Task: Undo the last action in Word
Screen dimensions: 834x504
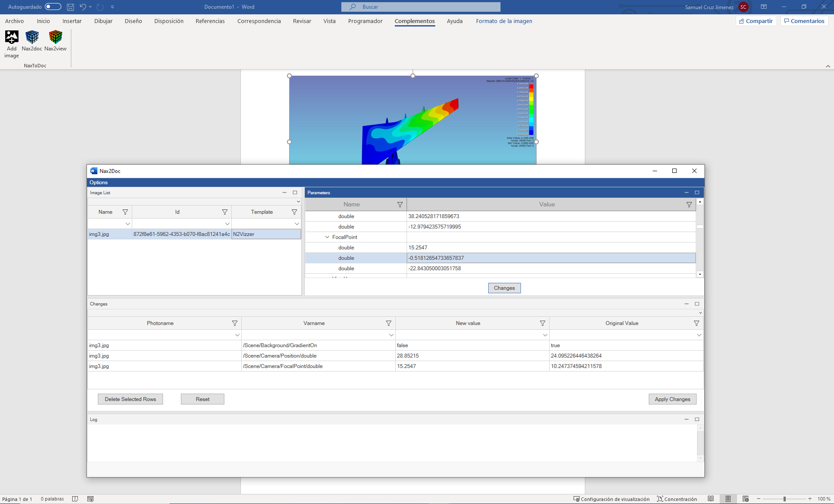Action: [x=83, y=7]
